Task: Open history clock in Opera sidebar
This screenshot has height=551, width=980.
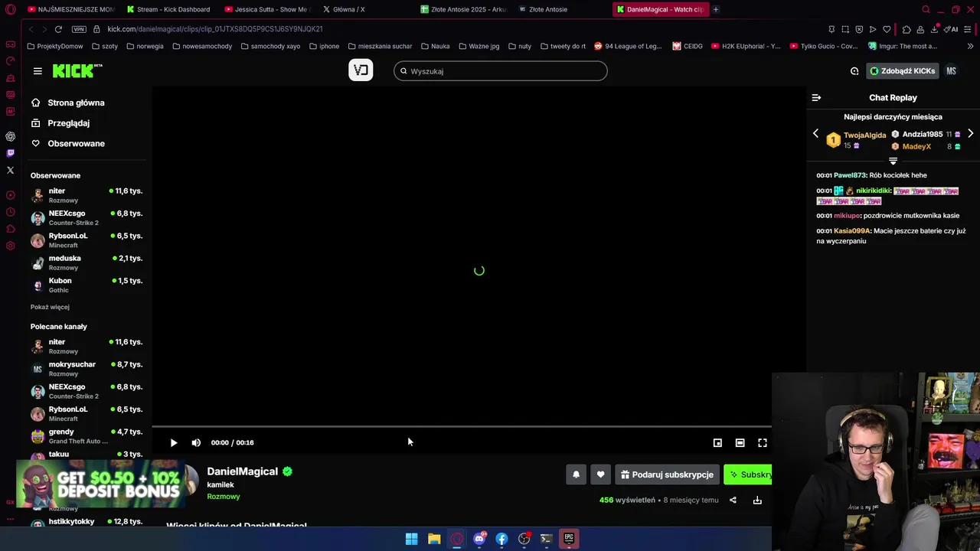Action: pyautogui.click(x=10, y=212)
